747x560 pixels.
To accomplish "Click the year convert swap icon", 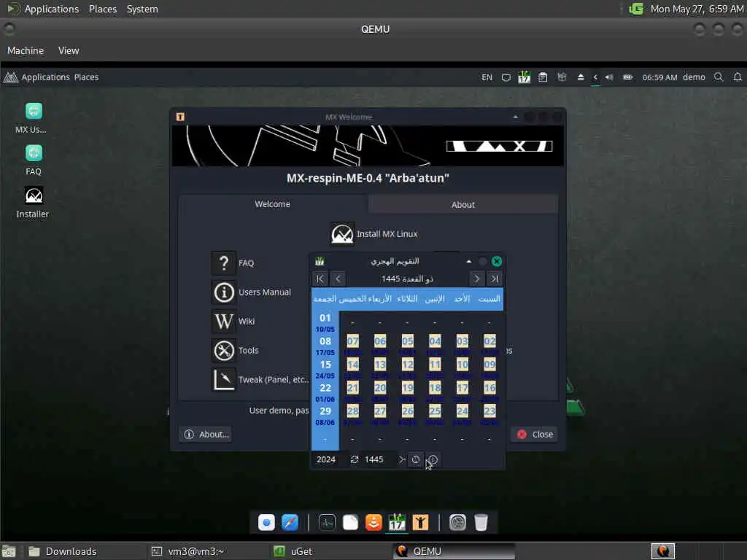I will click(355, 459).
